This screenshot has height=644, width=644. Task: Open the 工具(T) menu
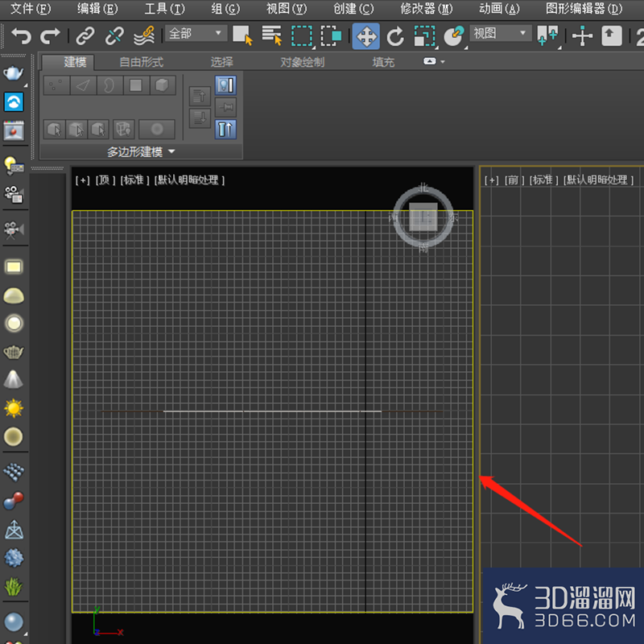[x=164, y=9]
